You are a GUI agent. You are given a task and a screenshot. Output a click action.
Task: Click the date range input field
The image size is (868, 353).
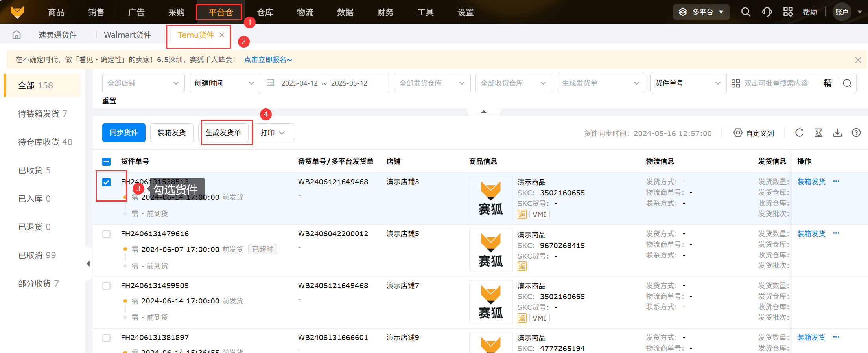pos(324,83)
